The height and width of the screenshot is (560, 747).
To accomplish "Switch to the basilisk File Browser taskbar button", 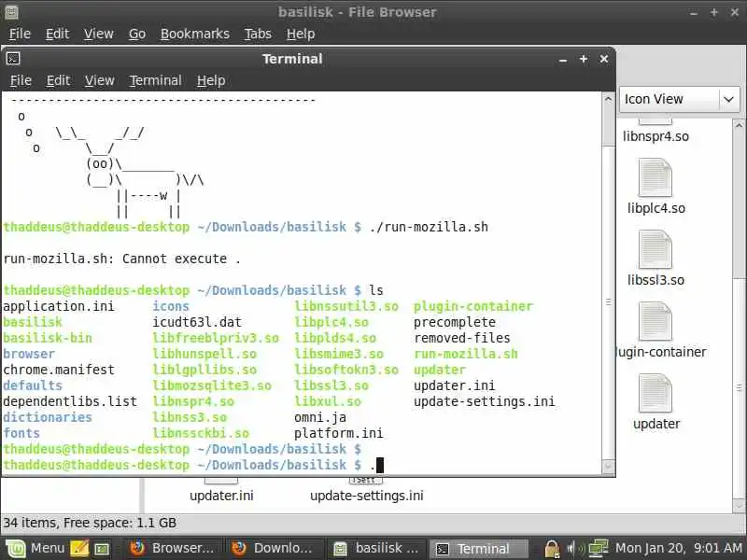I will 376,548.
